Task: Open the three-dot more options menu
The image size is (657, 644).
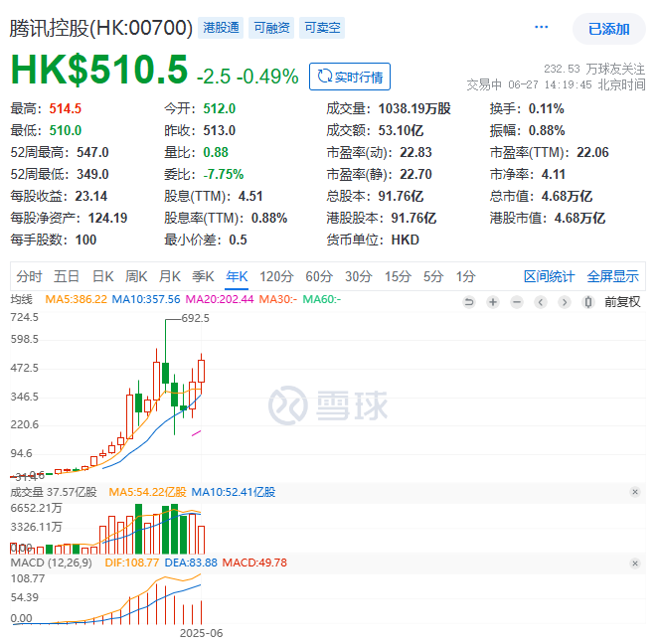Action: coord(541,27)
